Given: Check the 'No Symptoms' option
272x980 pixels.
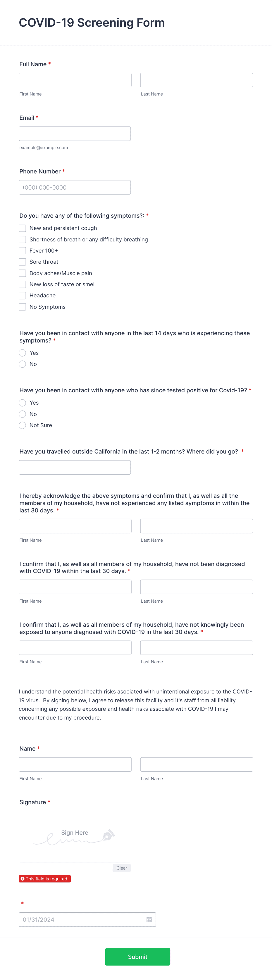Looking at the screenshot, I should [x=23, y=307].
